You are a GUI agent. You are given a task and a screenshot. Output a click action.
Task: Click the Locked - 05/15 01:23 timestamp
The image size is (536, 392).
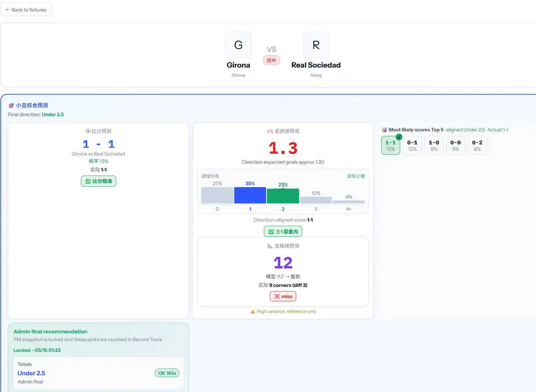coord(37,350)
